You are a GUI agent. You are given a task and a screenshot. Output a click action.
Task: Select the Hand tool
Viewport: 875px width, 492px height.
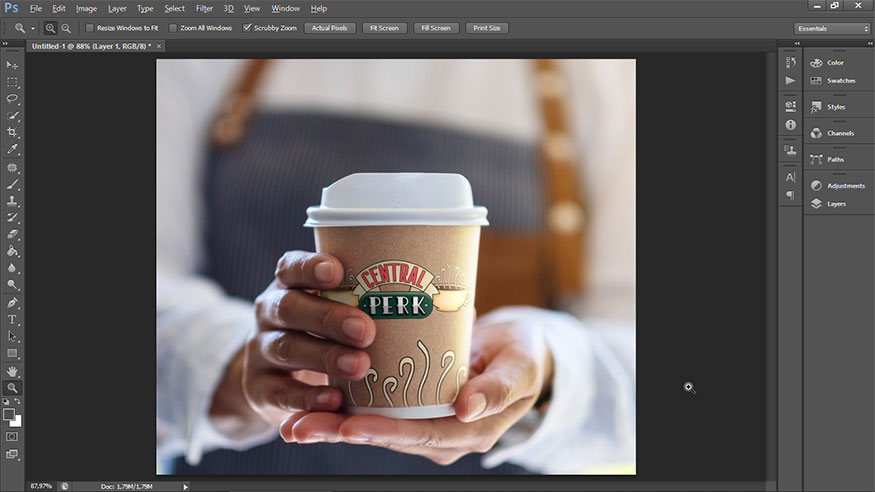pos(12,372)
